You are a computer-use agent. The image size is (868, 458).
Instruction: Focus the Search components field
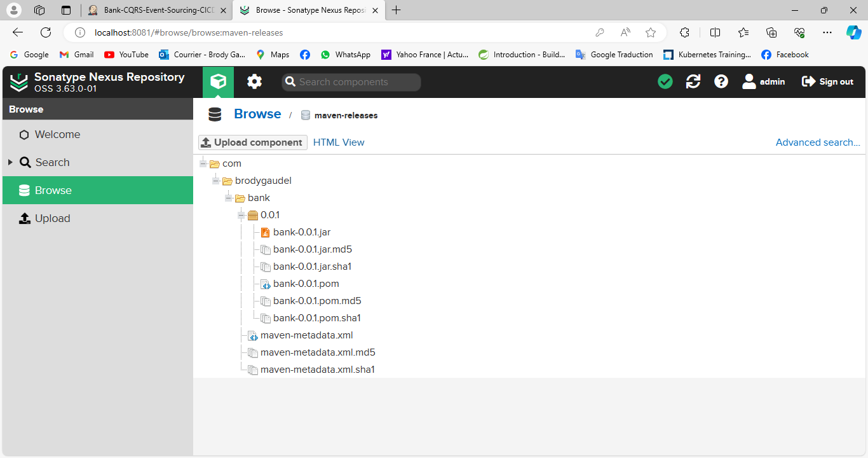351,82
